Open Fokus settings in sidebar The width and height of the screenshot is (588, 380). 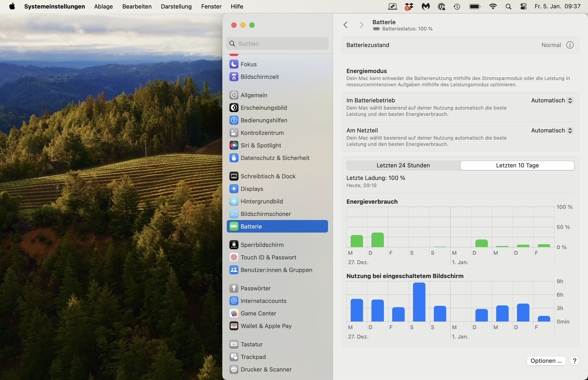[249, 64]
